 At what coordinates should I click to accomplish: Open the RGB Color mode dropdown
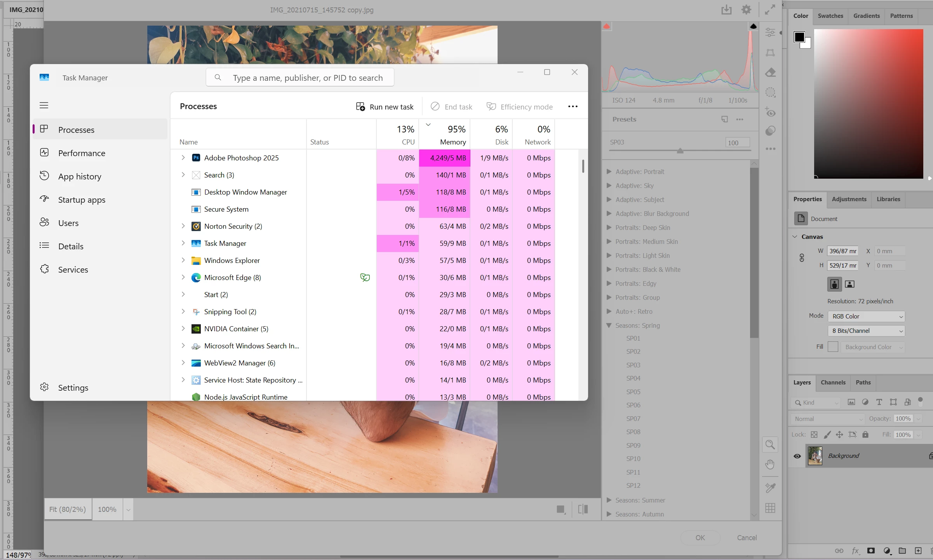point(866,317)
